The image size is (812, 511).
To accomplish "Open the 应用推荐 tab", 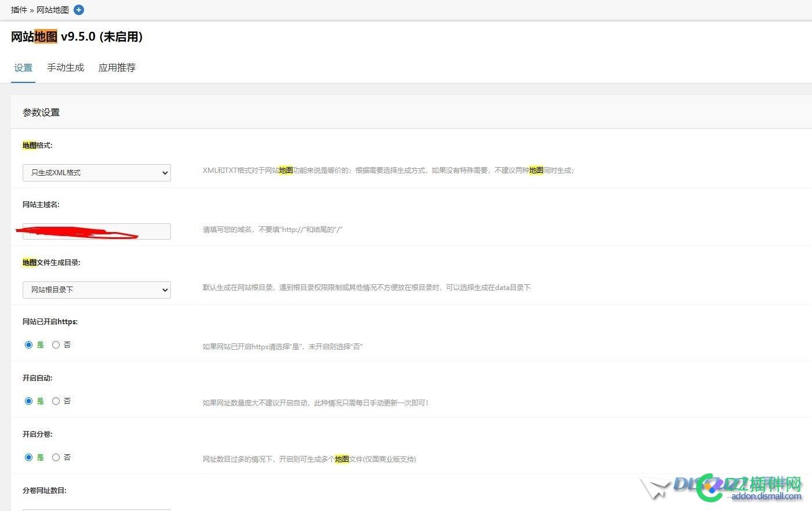I will tap(117, 68).
